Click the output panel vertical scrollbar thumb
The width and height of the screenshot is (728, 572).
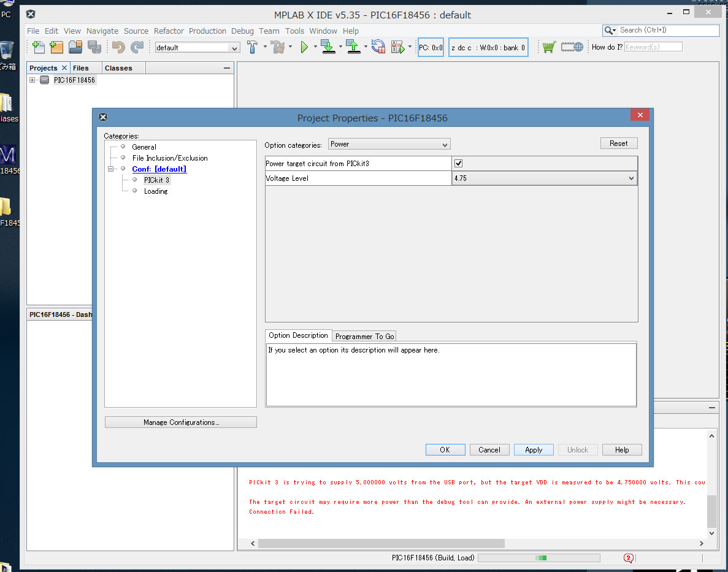click(711, 511)
